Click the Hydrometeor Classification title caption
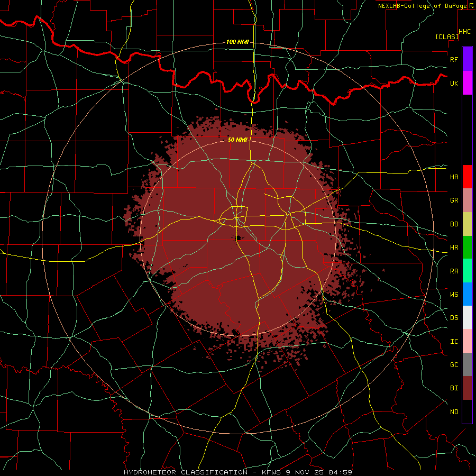This screenshot has height=476, width=476. pyautogui.click(x=238, y=472)
